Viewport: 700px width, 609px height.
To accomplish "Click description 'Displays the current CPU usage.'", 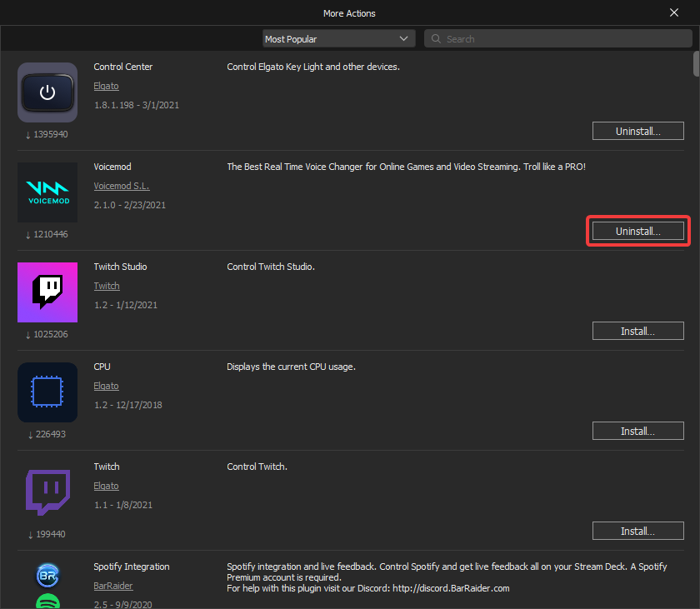I will (291, 367).
